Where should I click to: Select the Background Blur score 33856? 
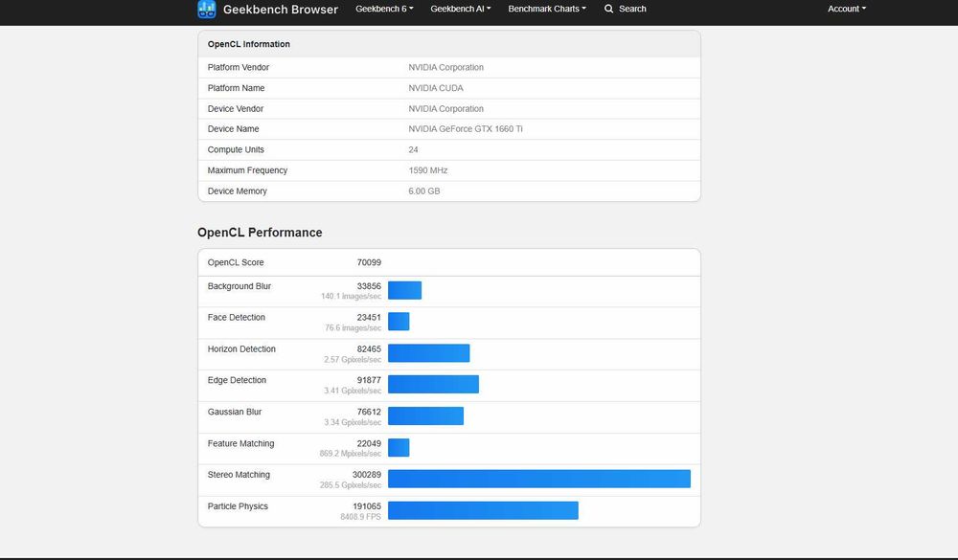pos(369,286)
